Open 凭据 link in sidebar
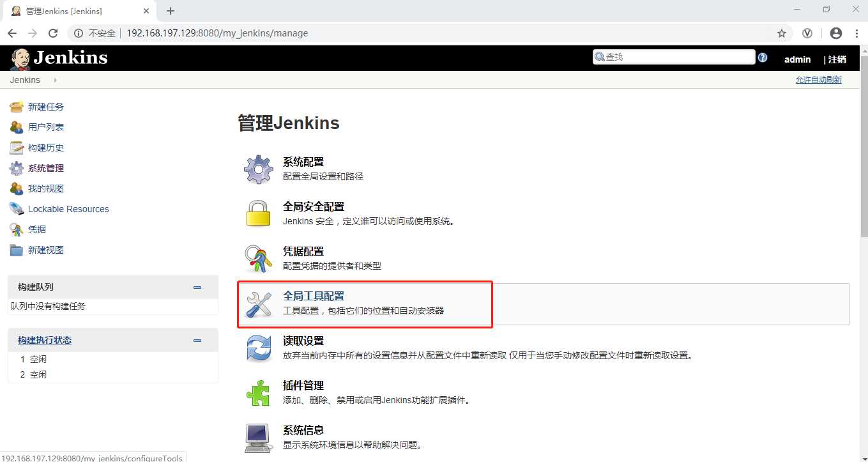868x462 pixels. tap(37, 229)
